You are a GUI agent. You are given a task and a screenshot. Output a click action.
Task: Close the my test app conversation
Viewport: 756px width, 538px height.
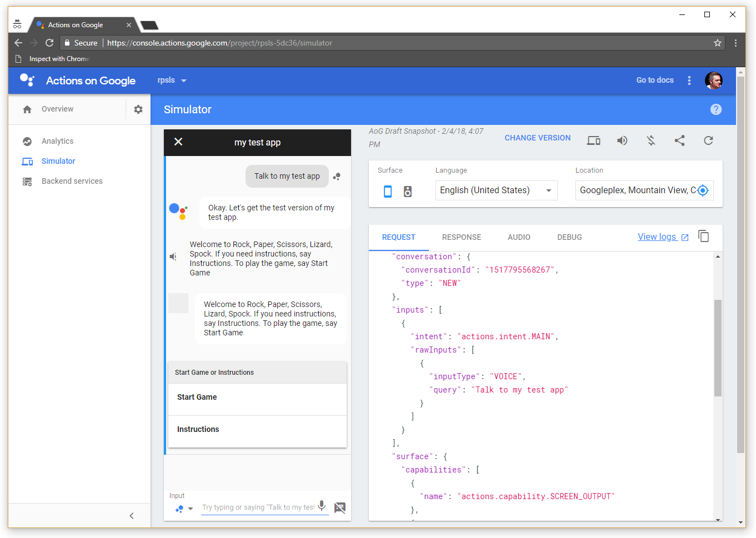point(178,142)
